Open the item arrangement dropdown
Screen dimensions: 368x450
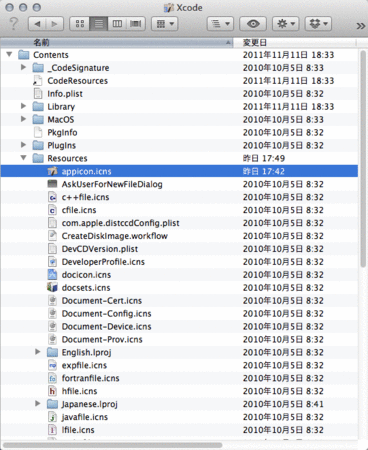click(x=165, y=24)
